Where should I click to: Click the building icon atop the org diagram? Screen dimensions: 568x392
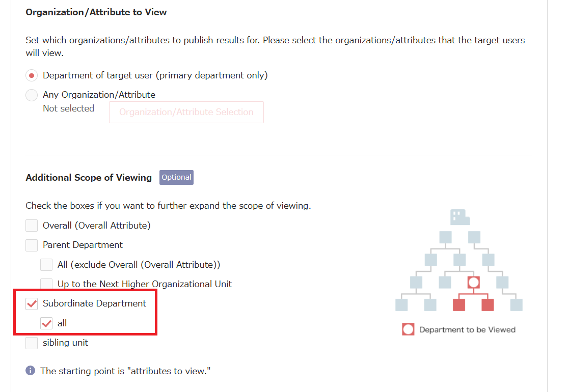(459, 217)
